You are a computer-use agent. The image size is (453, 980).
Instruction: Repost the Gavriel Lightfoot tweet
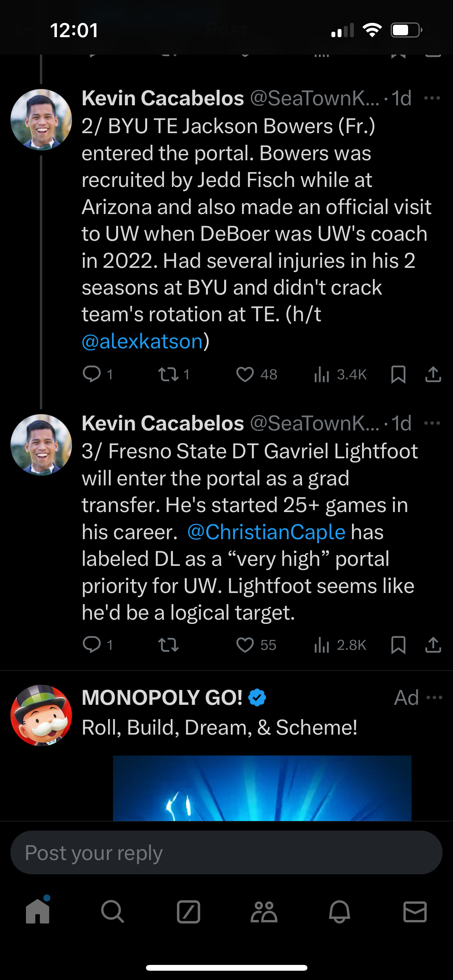pyautogui.click(x=168, y=645)
